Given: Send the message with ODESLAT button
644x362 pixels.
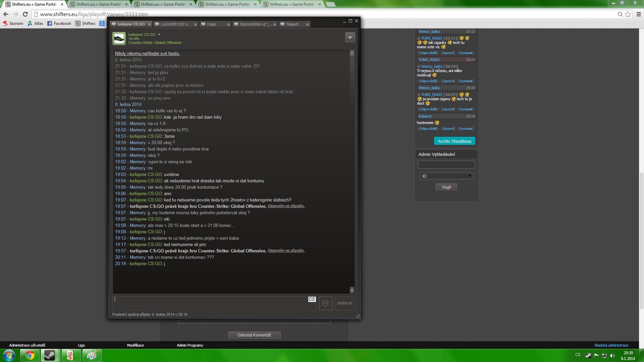Looking at the screenshot, I should point(345,303).
